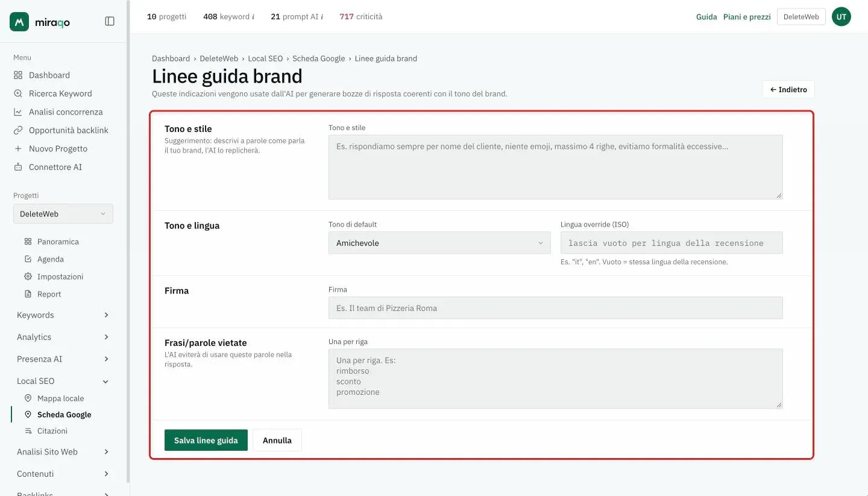Open the Tono di default dropdown
The width and height of the screenshot is (868, 496).
439,243
